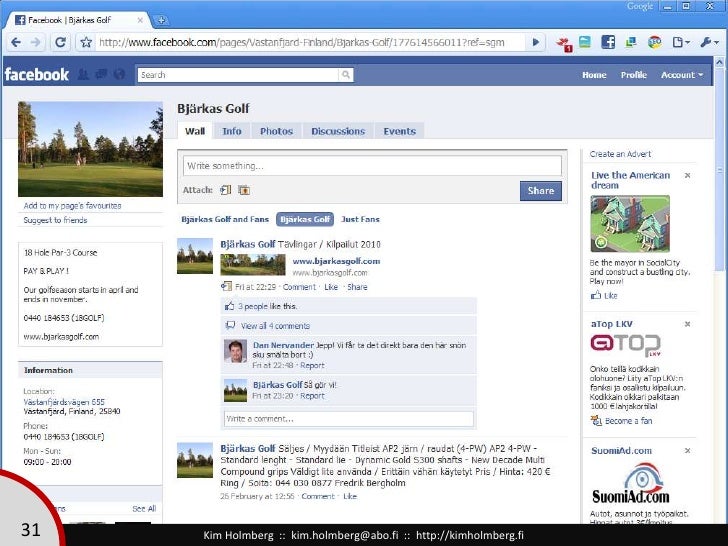The height and width of the screenshot is (546, 728).
Task: Open the browser page menu dropdown
Action: pos(683,43)
